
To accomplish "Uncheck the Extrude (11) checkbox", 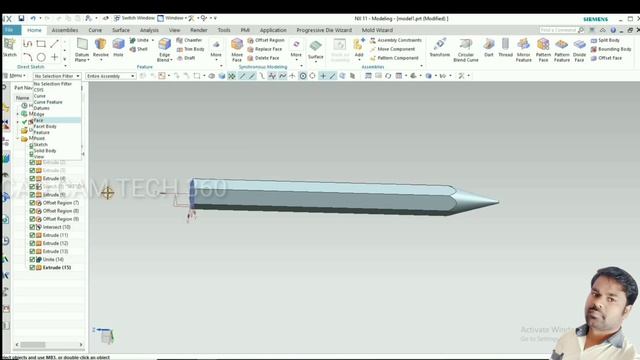I will 32,235.
